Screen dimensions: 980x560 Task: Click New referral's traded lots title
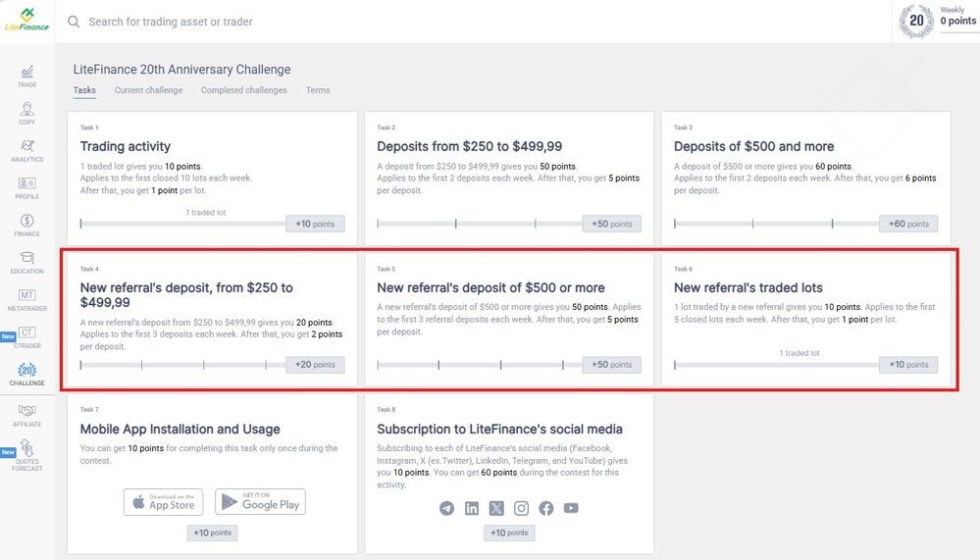pyautogui.click(x=748, y=287)
